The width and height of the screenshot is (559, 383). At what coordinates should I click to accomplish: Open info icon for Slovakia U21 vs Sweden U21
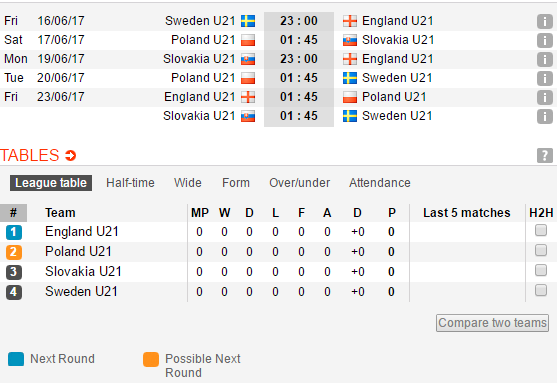[x=545, y=116]
